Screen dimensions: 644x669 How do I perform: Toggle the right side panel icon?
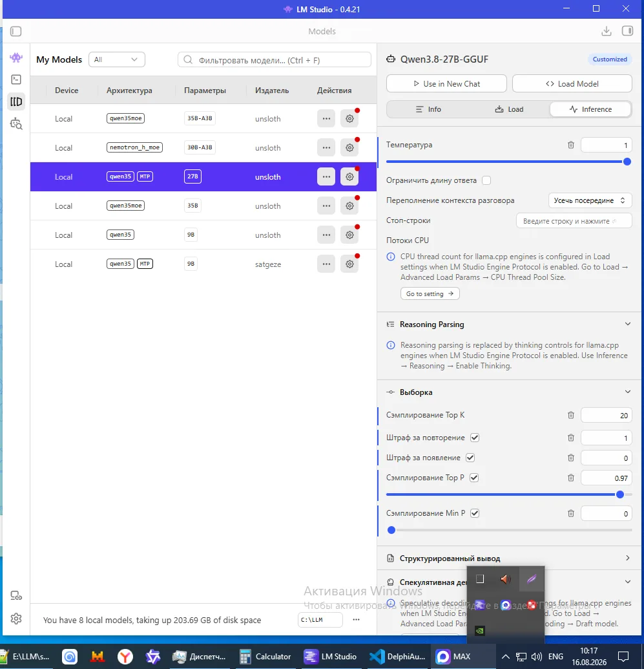point(627,31)
